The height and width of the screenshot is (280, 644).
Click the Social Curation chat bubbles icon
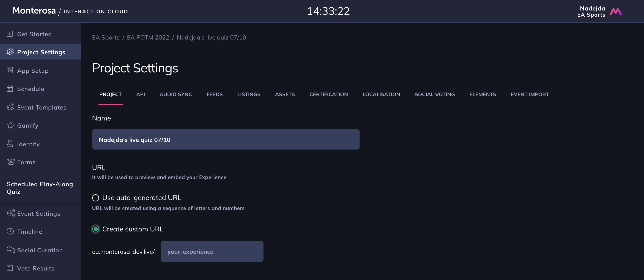10,250
